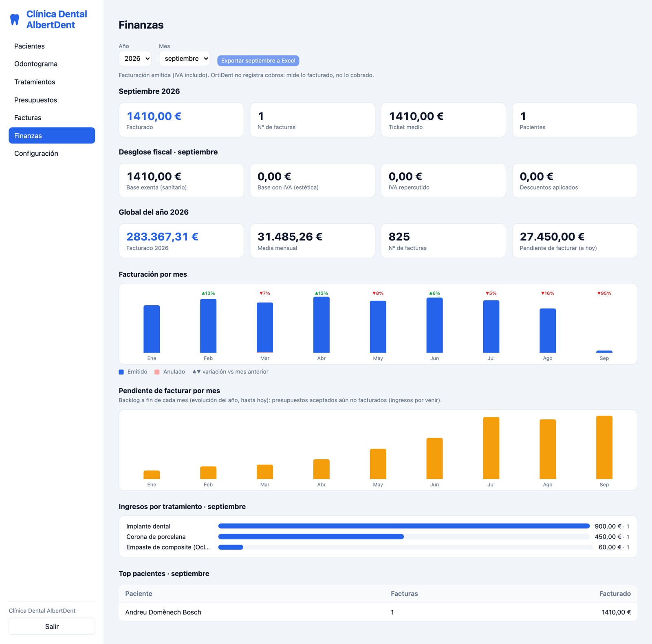Screen dimensions: 652x644
Task: Click the 900,00 € Implante dental amount
Action: [x=608, y=526]
